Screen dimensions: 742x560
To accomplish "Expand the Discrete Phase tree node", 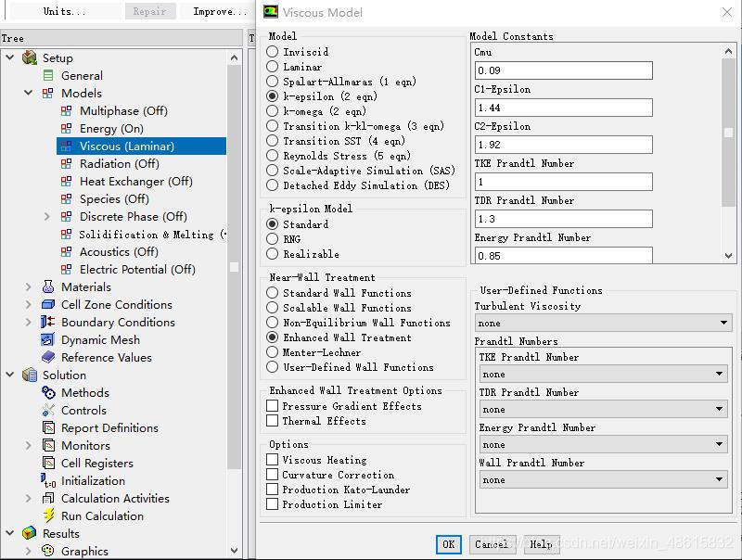I will tap(46, 217).
